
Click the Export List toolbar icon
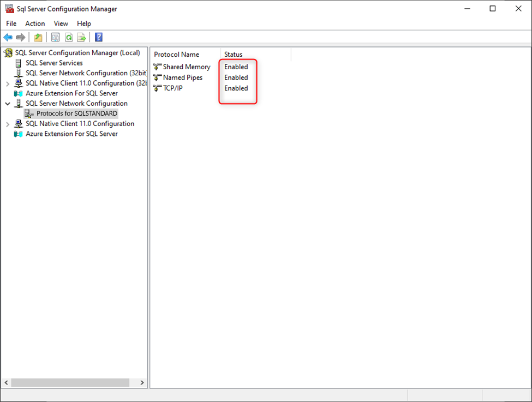pos(81,38)
